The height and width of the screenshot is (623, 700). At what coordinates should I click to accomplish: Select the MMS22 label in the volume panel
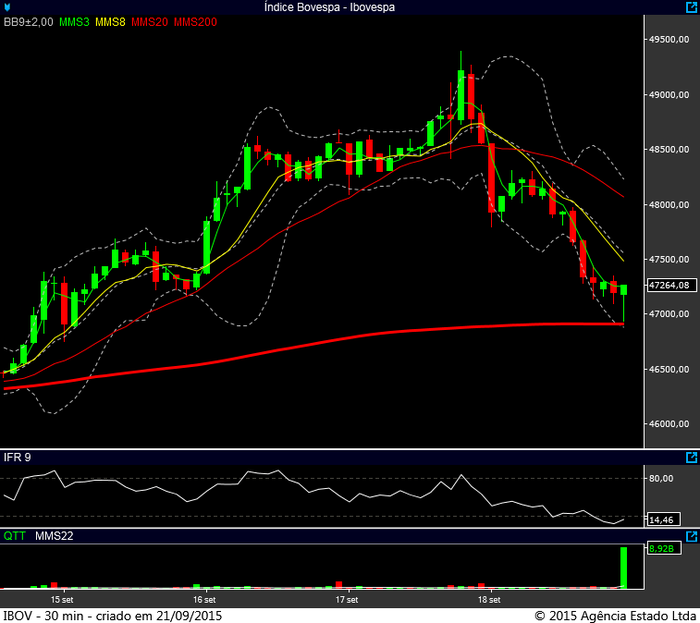click(x=54, y=536)
